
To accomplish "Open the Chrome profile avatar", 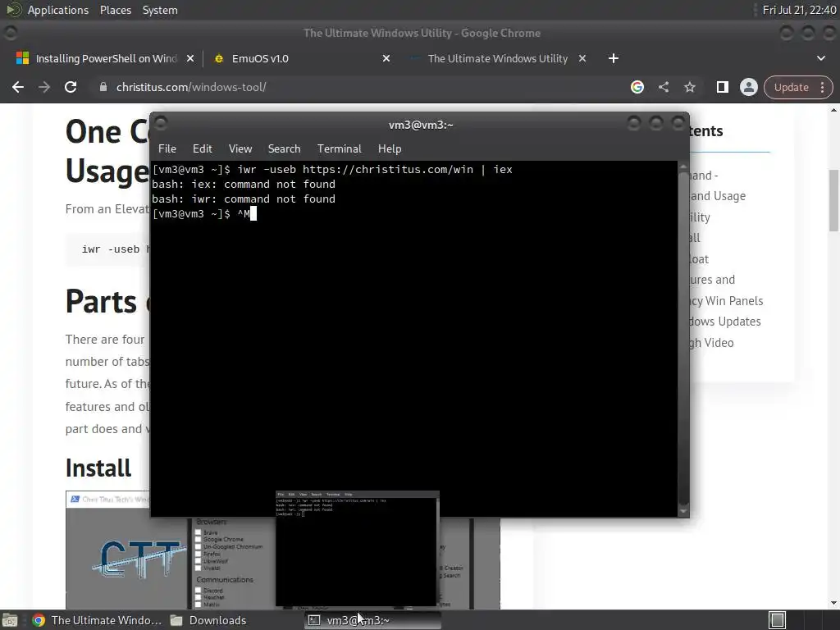I will coord(748,87).
